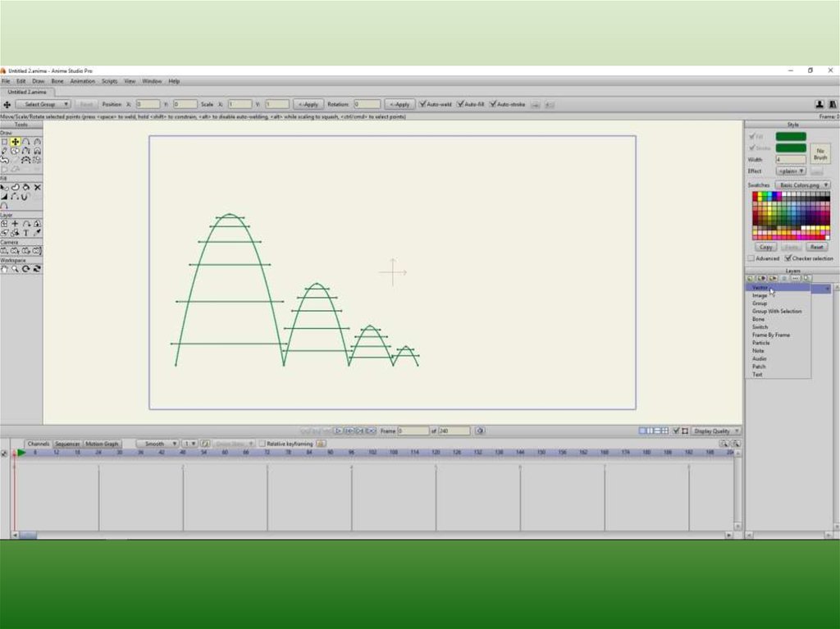Select the Eyedropper tool in Layer tools
Image resolution: width=840 pixels, height=629 pixels.
click(37, 233)
